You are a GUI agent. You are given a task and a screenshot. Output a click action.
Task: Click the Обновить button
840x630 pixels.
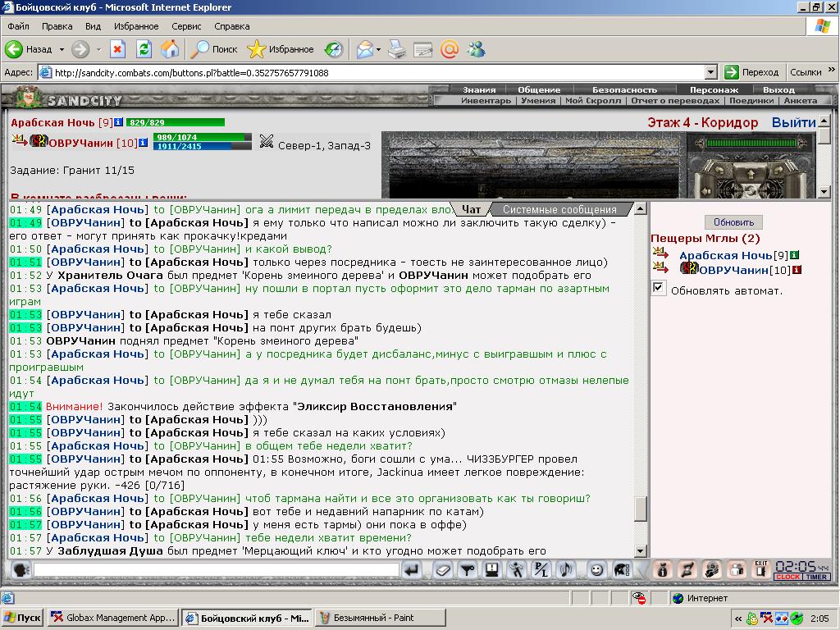733,221
